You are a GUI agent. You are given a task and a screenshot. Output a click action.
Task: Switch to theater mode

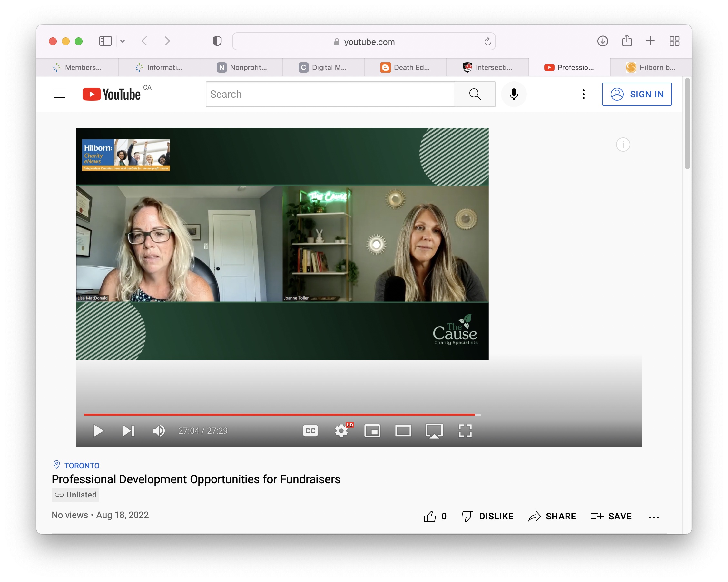click(x=403, y=430)
